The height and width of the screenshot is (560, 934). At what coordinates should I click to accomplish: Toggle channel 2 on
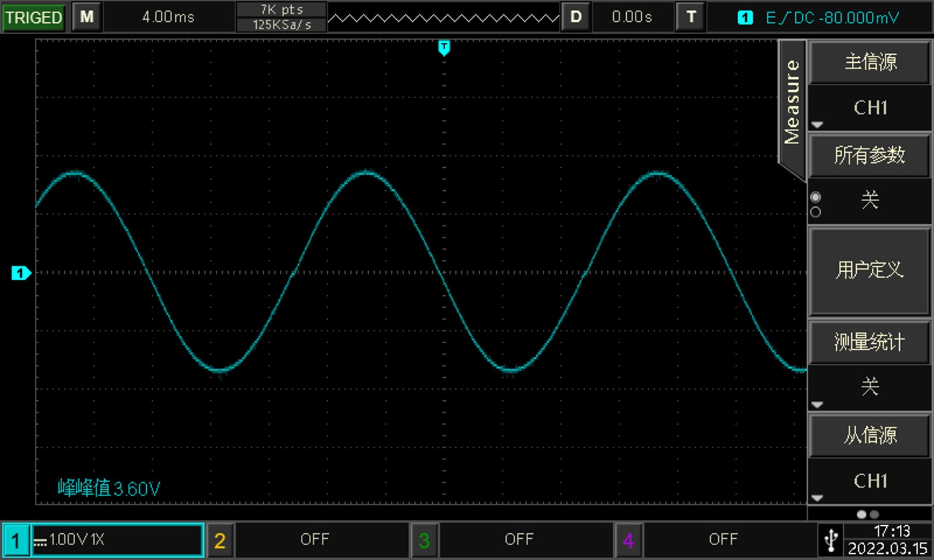pyautogui.click(x=219, y=540)
